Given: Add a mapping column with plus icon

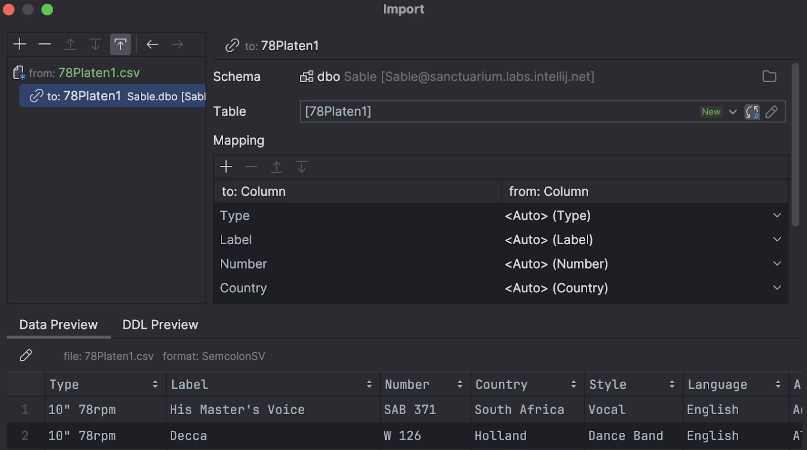Looking at the screenshot, I should 226,166.
